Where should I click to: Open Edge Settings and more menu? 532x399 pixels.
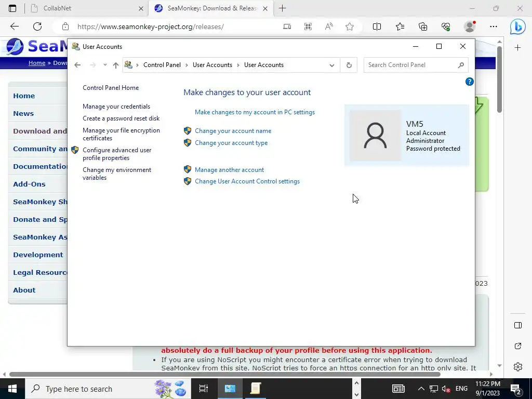(494, 26)
